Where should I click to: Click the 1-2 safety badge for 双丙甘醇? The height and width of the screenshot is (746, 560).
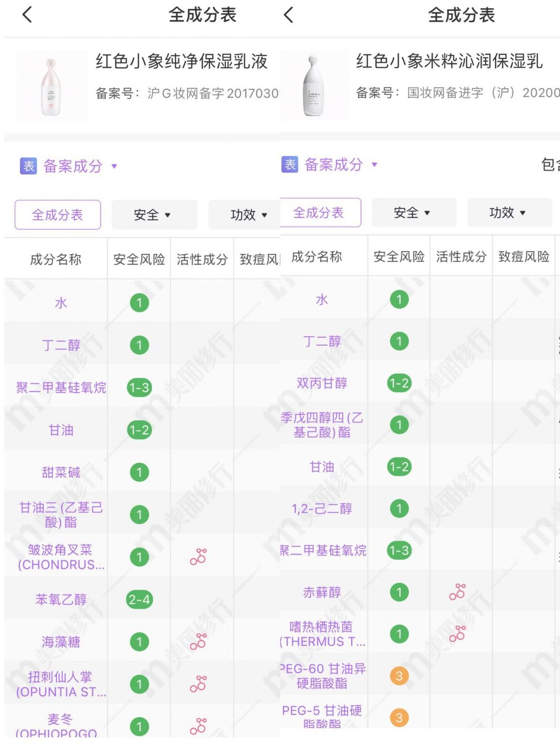click(399, 383)
